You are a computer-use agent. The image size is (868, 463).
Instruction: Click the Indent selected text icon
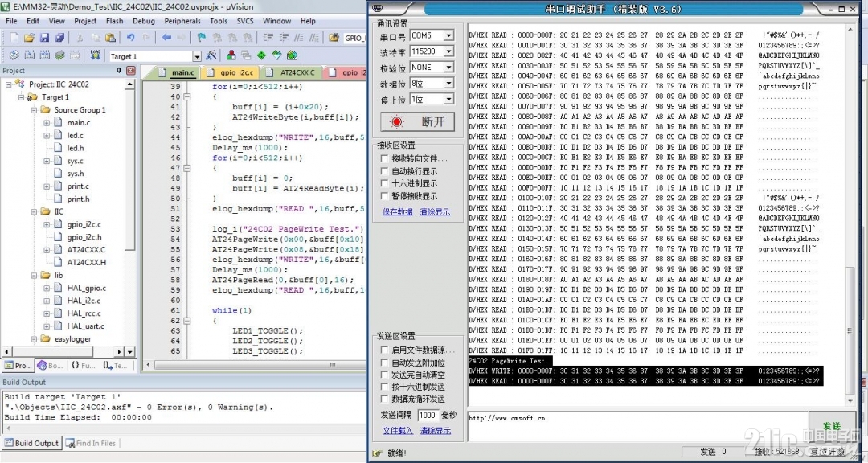click(x=268, y=38)
